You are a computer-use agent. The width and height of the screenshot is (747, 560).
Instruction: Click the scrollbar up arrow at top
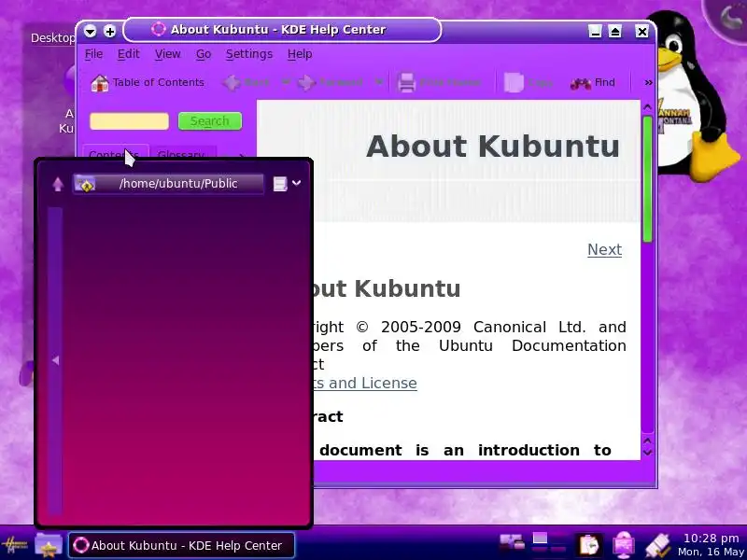click(647, 107)
